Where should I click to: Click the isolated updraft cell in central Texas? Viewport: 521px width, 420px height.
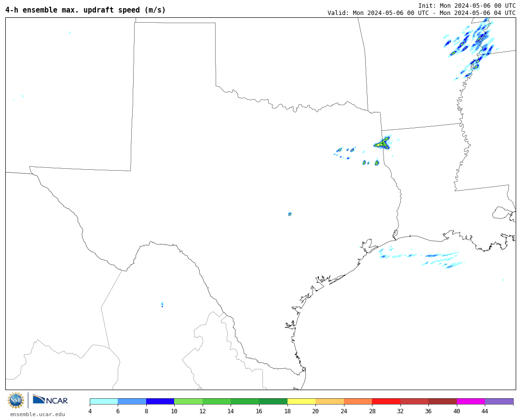pyautogui.click(x=290, y=214)
